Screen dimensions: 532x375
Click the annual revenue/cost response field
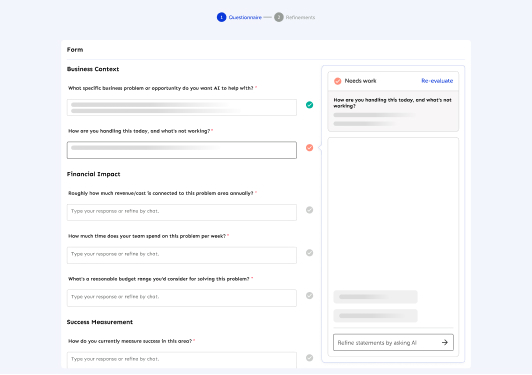(182, 212)
